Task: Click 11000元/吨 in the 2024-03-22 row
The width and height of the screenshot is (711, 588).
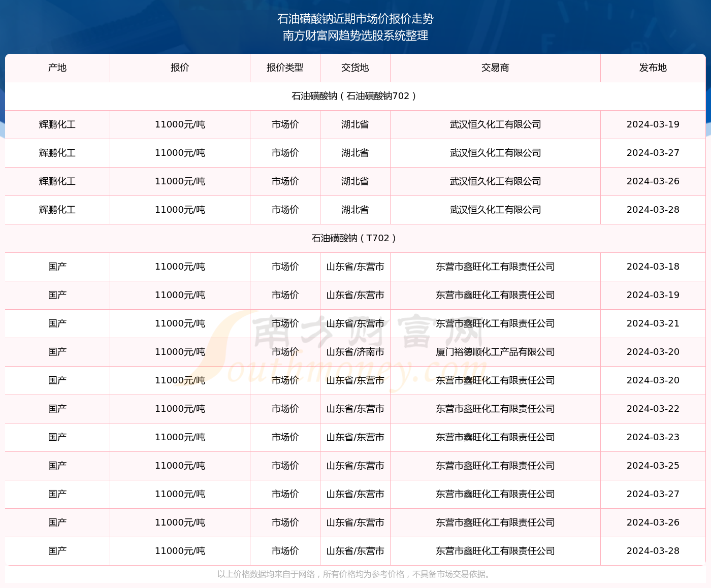Action: (180, 409)
